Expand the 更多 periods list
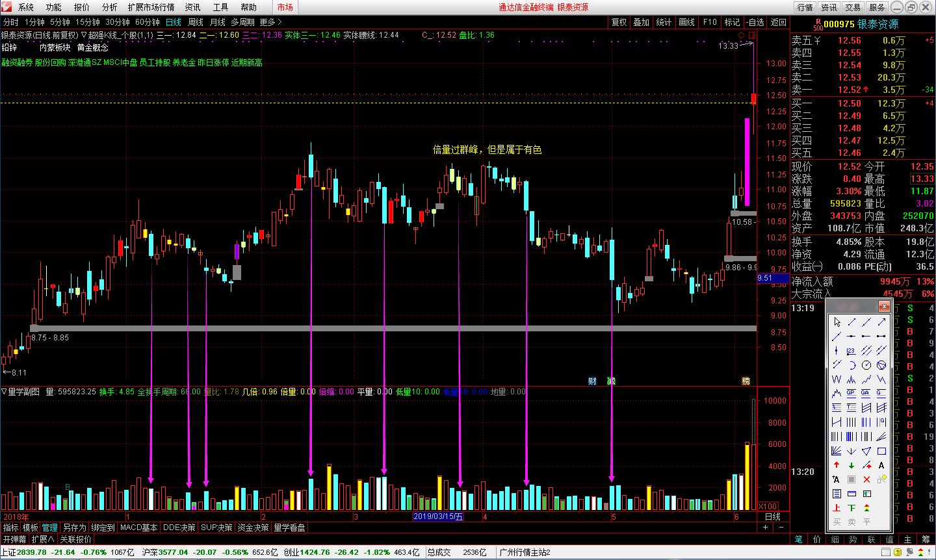The height and width of the screenshot is (560, 936). pos(270,22)
